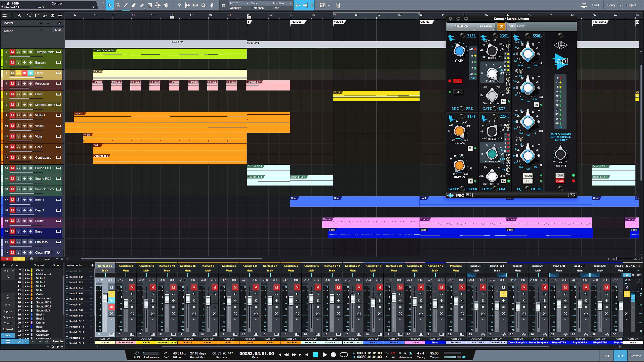
Task: Click Return to Zero transport button
Action: point(306,355)
